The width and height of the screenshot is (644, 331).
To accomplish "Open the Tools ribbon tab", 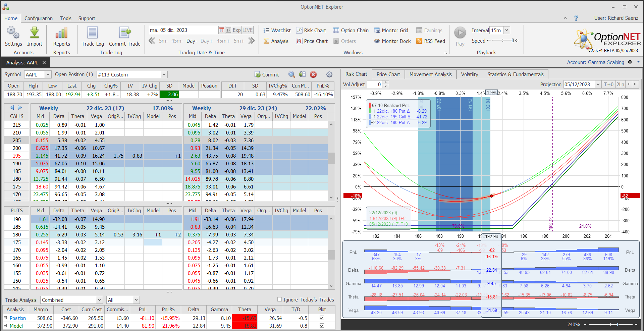I will point(65,18).
